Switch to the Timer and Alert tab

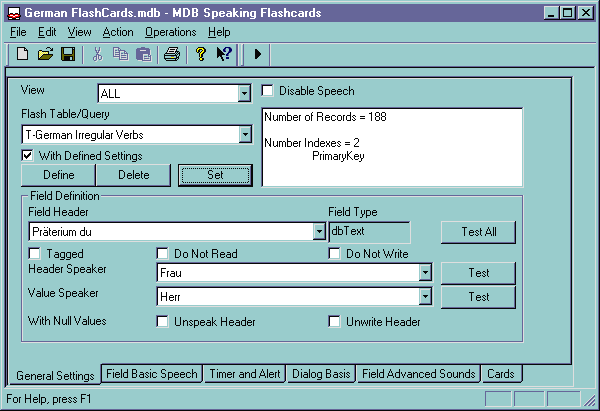(x=244, y=374)
